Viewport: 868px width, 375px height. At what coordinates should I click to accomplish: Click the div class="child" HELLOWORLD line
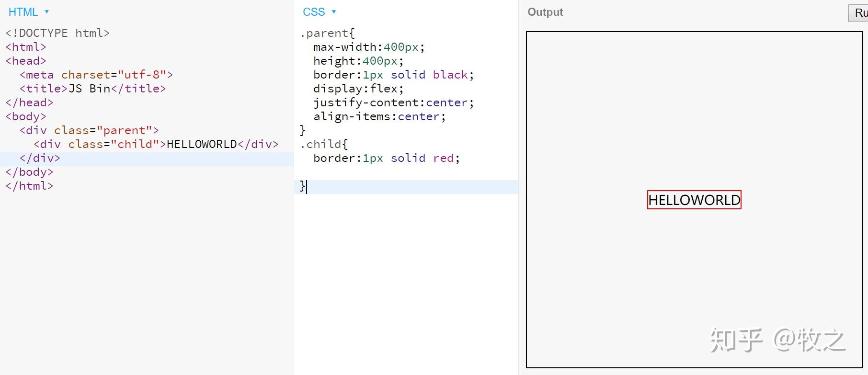tap(156, 144)
